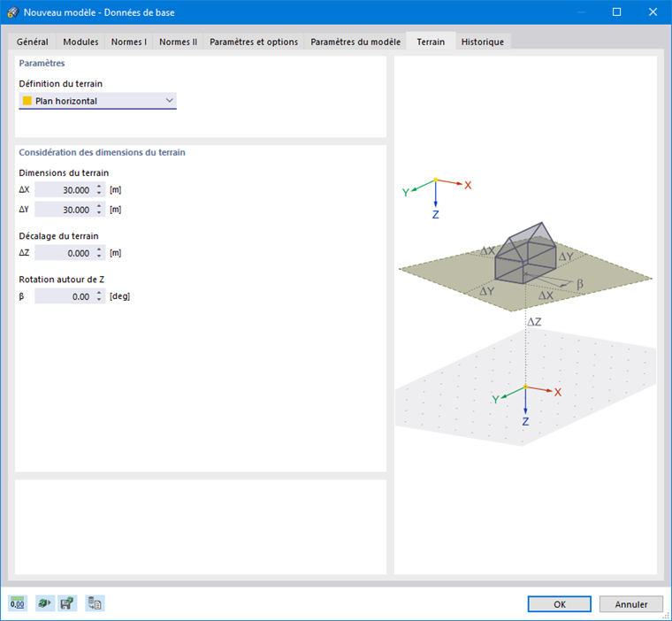The height and width of the screenshot is (621, 672).
Task: Increase the ΔZ offset with up arrow
Action: tap(99, 249)
